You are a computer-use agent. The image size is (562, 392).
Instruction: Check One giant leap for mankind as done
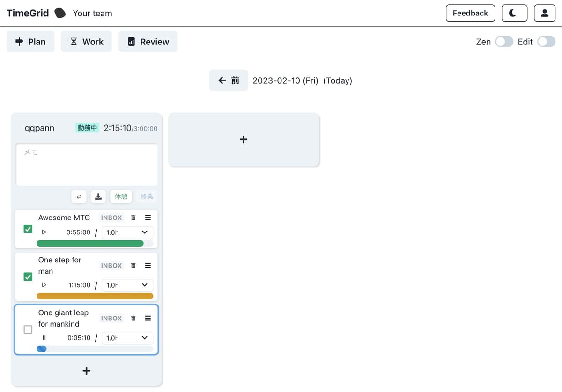click(28, 329)
